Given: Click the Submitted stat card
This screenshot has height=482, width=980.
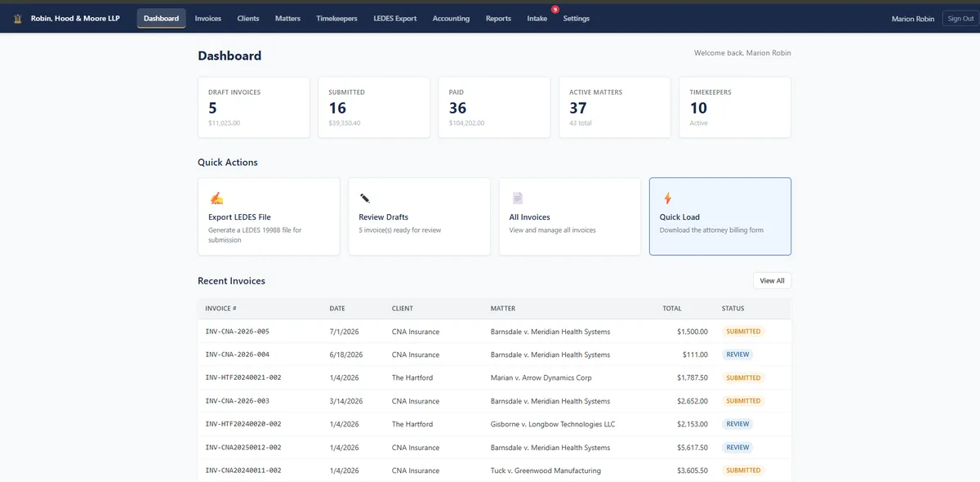Looking at the screenshot, I should point(374,107).
